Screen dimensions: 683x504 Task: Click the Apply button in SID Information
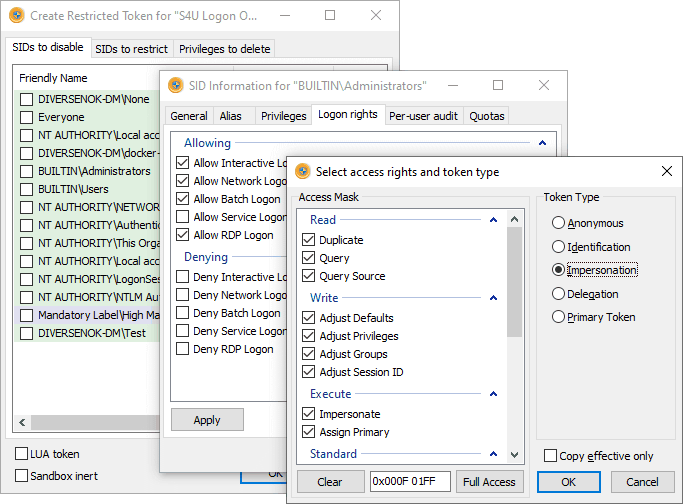point(207,420)
